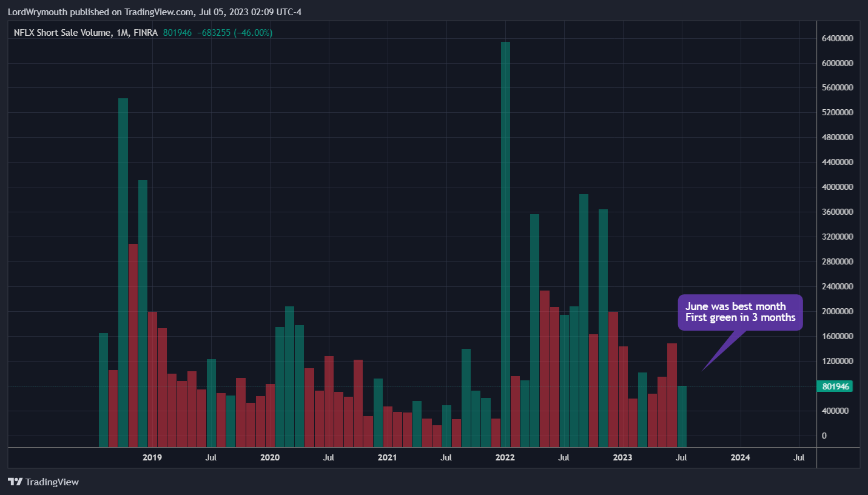Click the 'LordWrymouth published on TradingView.com' header text
Image resolution: width=868 pixels, height=495 pixels.
[x=99, y=12]
